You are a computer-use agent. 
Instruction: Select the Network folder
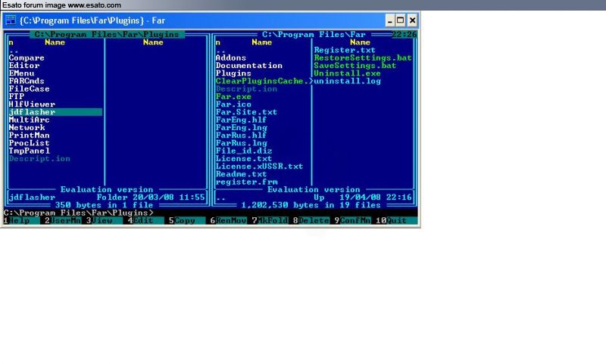27,127
